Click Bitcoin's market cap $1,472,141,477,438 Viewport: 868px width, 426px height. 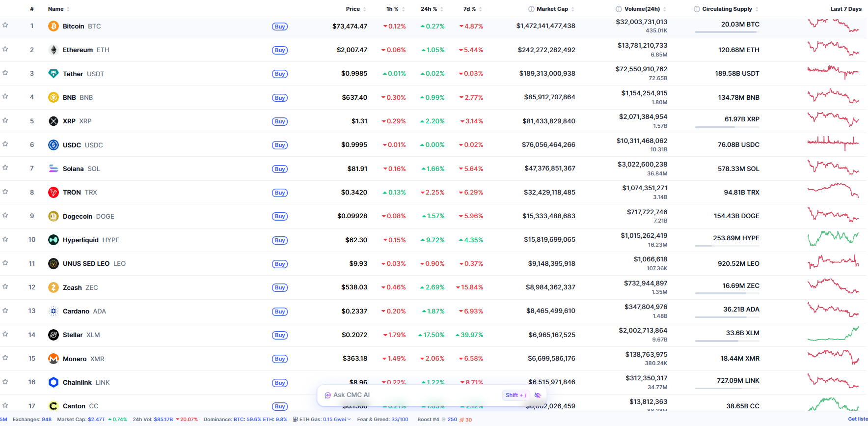(545, 26)
